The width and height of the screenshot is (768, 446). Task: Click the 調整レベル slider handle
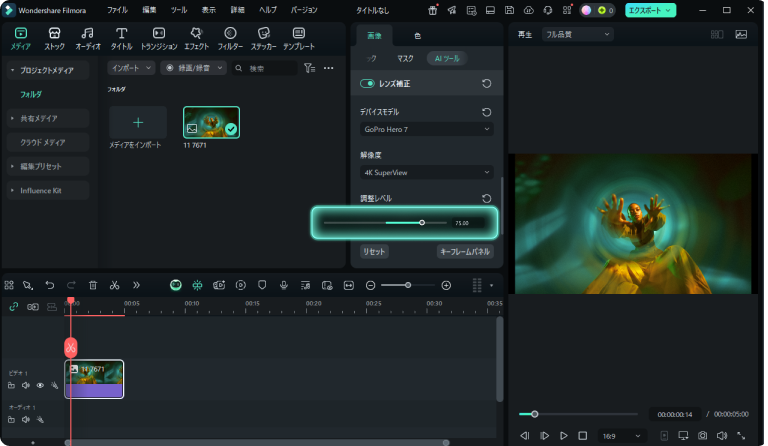(422, 223)
